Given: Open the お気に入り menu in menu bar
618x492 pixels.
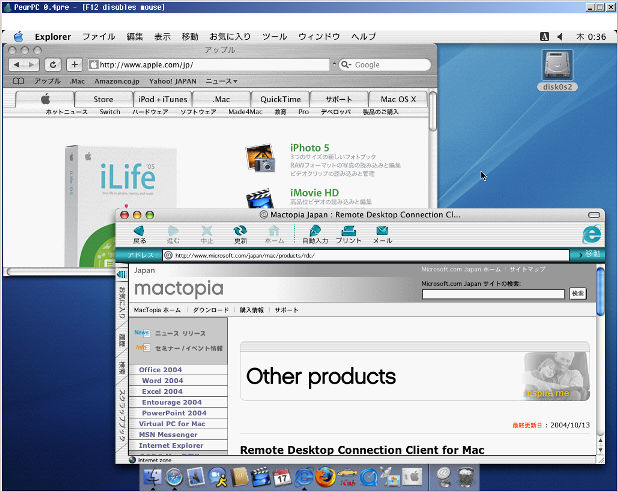Looking at the screenshot, I should point(230,37).
